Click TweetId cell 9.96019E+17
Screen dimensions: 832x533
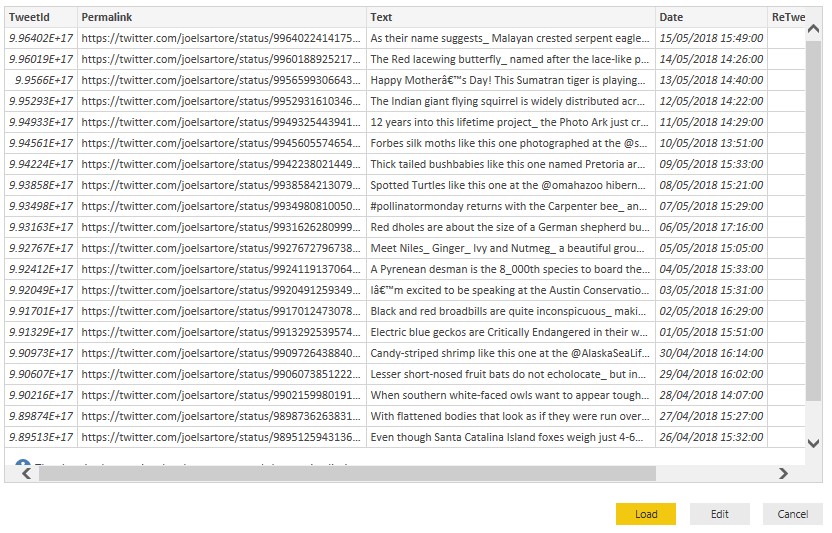pyautogui.click(x=41, y=59)
